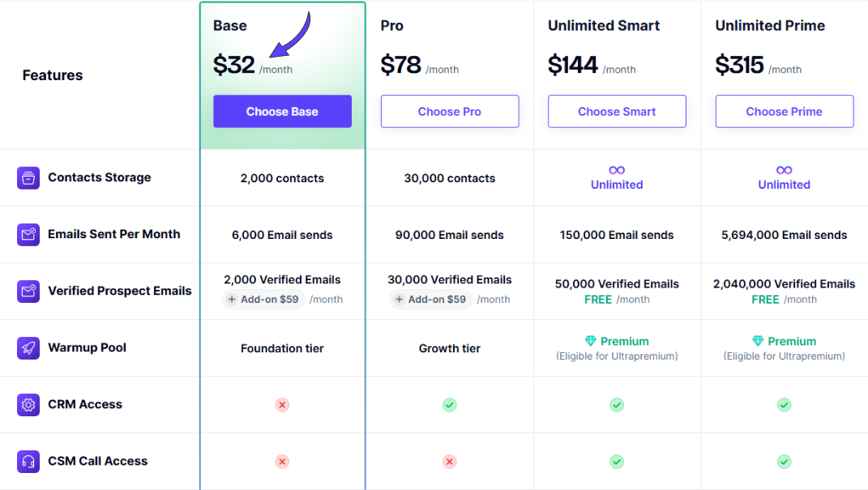Screen dimensions: 868x490
Task: Select the Verified Prospect Emails icon
Action: (x=28, y=291)
